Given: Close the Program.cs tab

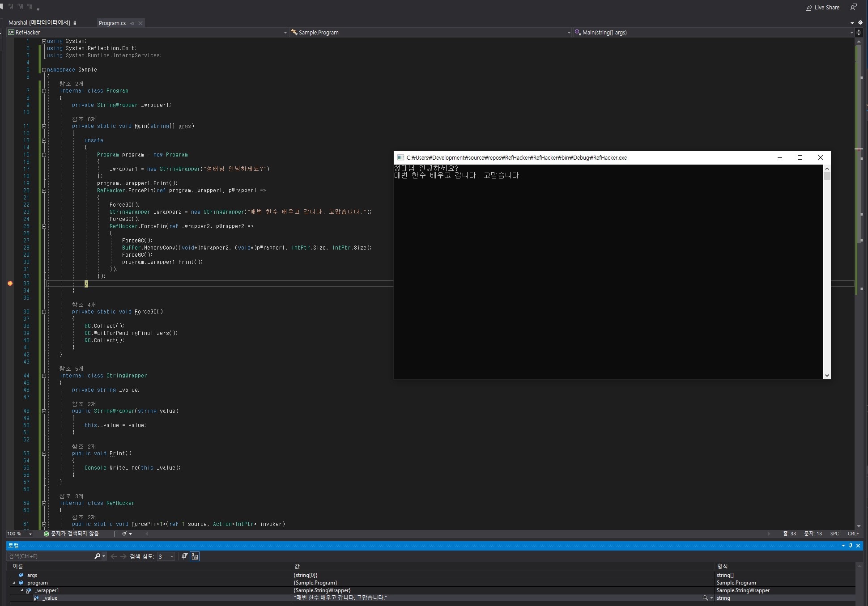Looking at the screenshot, I should [x=140, y=23].
